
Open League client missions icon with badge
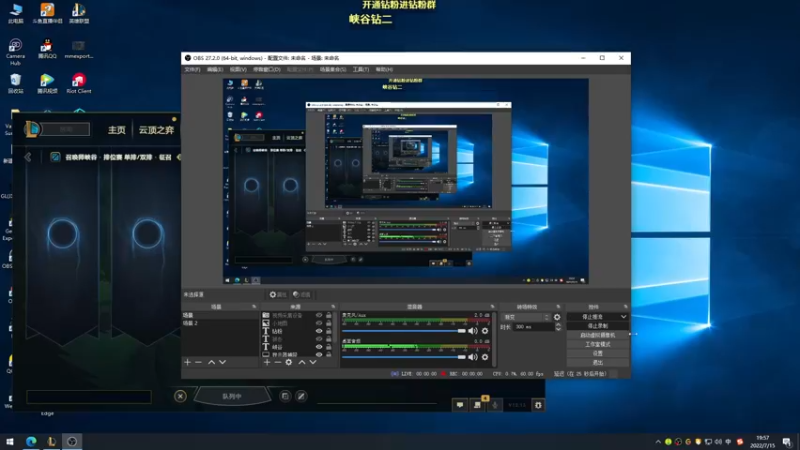(x=477, y=405)
